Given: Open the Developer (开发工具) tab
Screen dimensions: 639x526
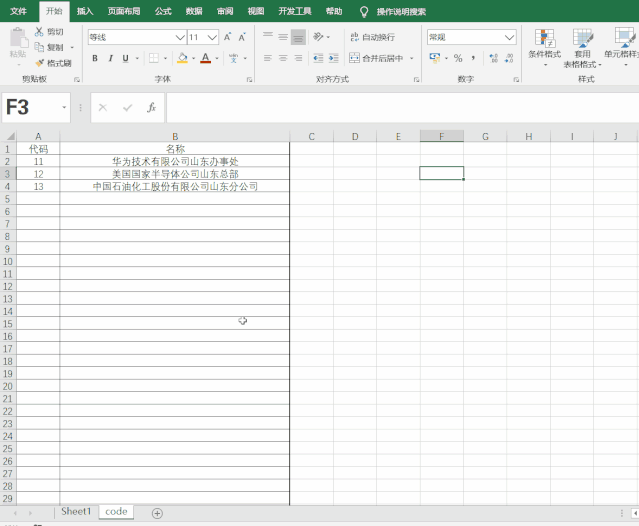Looking at the screenshot, I should [295, 11].
